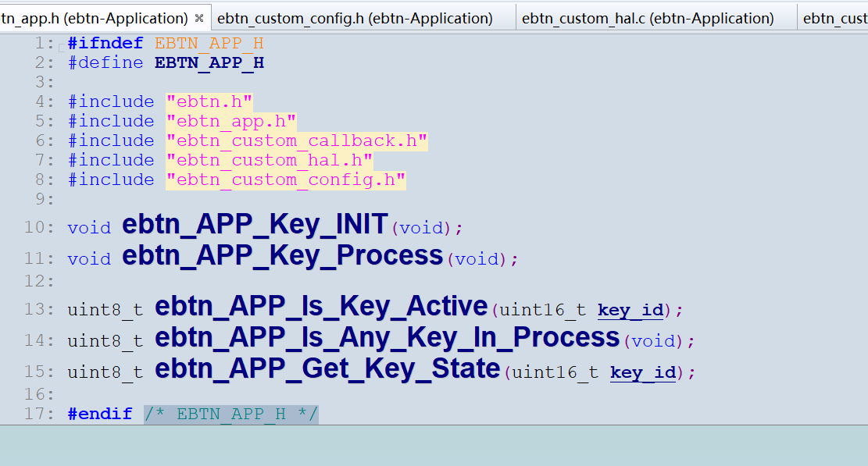Click the "ebtn.h" include string
Screen dimensions: 868x466
click(x=209, y=101)
